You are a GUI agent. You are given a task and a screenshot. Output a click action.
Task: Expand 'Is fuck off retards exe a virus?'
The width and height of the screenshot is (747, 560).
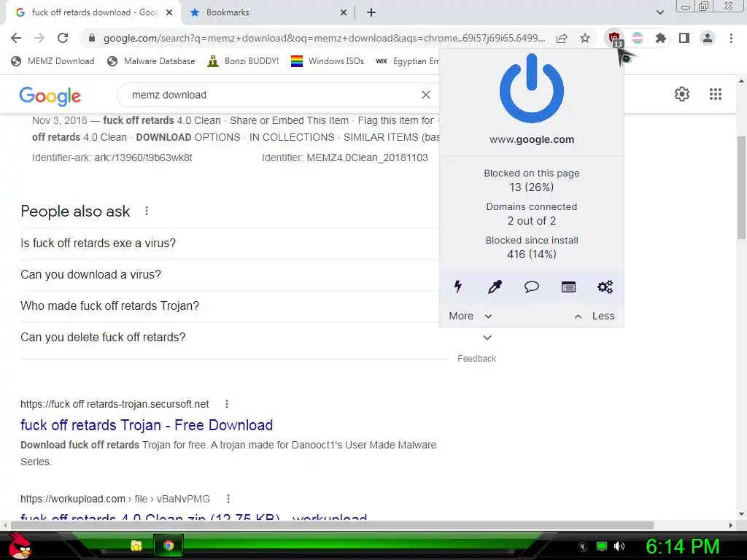[229, 244]
